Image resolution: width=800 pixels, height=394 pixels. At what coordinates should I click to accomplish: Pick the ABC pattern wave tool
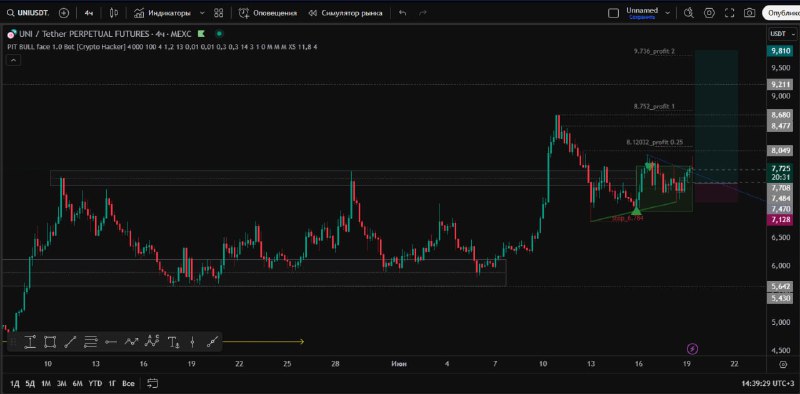point(152,341)
